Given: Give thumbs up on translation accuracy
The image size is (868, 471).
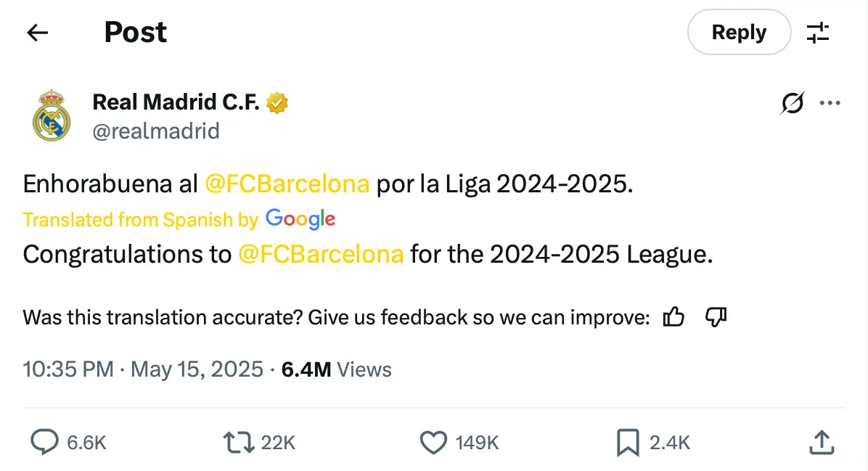Looking at the screenshot, I should pyautogui.click(x=673, y=316).
